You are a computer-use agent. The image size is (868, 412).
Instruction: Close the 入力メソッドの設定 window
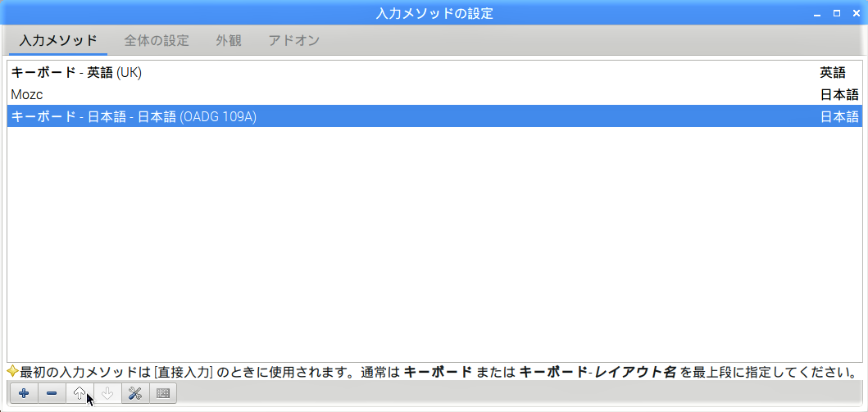pos(855,14)
